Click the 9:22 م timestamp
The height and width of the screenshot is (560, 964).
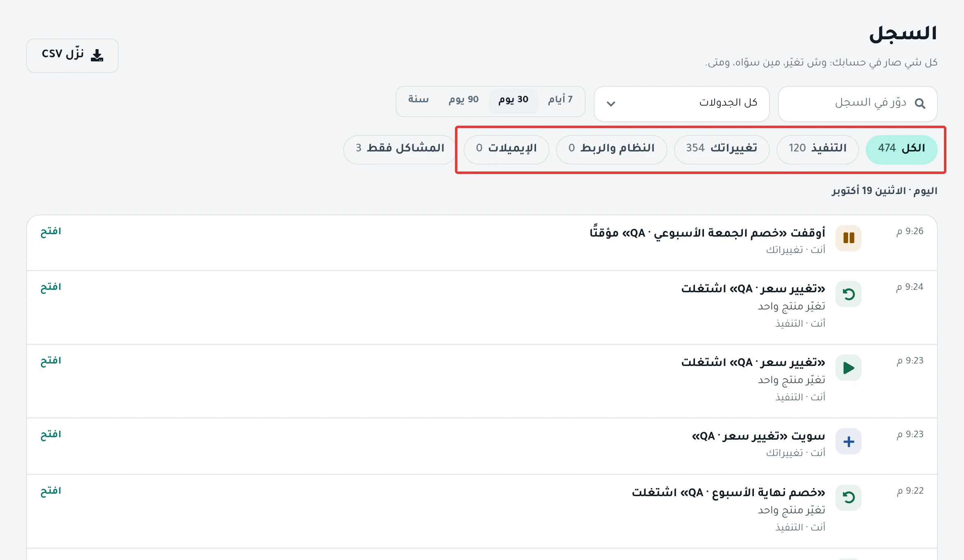[x=910, y=491]
